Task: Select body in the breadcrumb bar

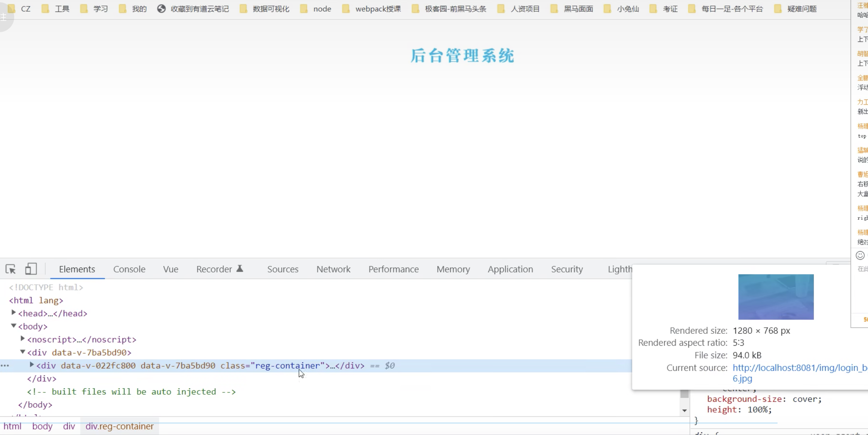Action: (42, 426)
